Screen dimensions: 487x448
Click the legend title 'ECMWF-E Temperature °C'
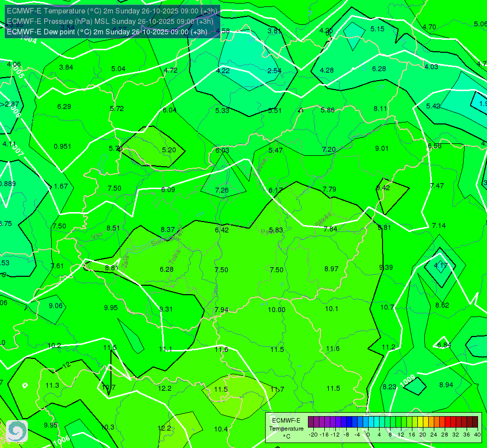pyautogui.click(x=286, y=429)
